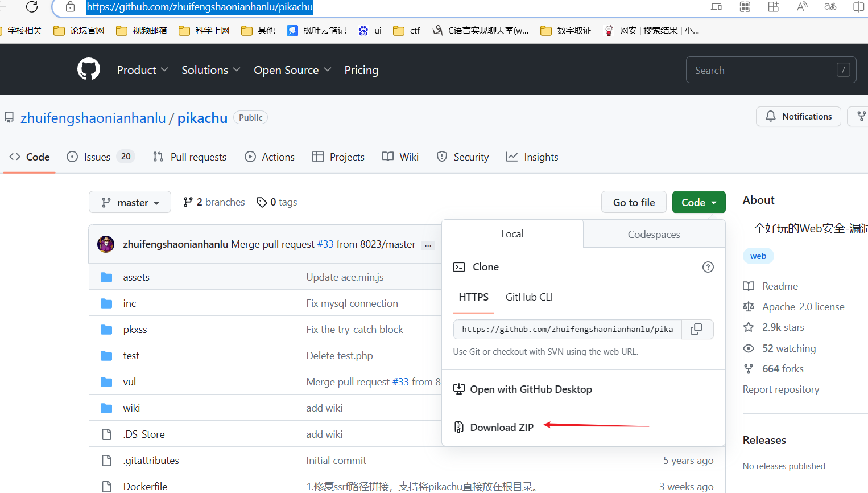Viewport: 868px width, 493px height.
Task: View the 2.9k stars link
Action: (783, 327)
